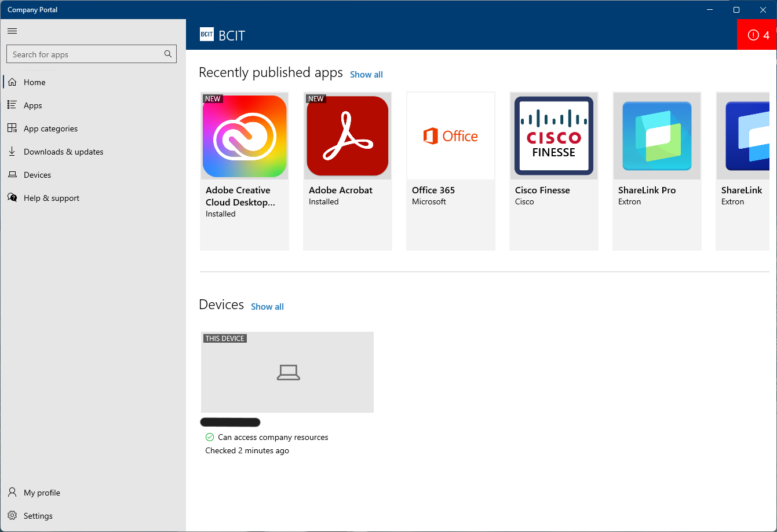
Task: Click the THIS DEVICE tile
Action: [287, 372]
